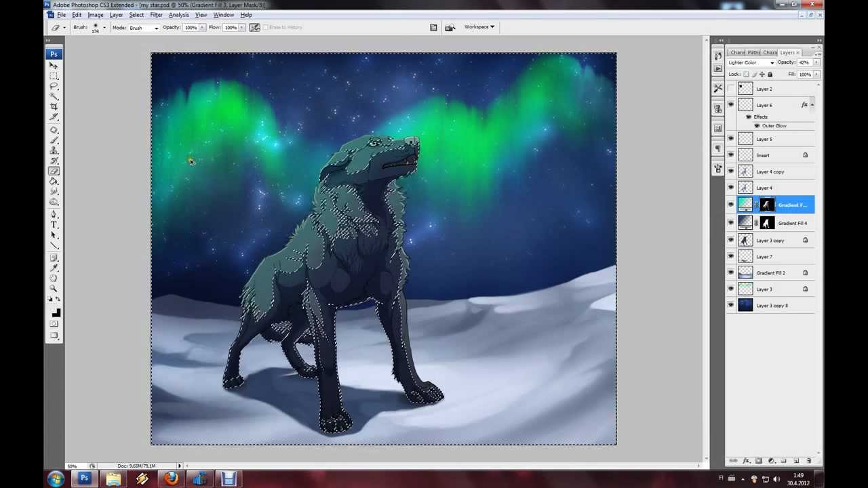Enable airbrush in options bar
The height and width of the screenshot is (488, 868).
(x=255, y=27)
